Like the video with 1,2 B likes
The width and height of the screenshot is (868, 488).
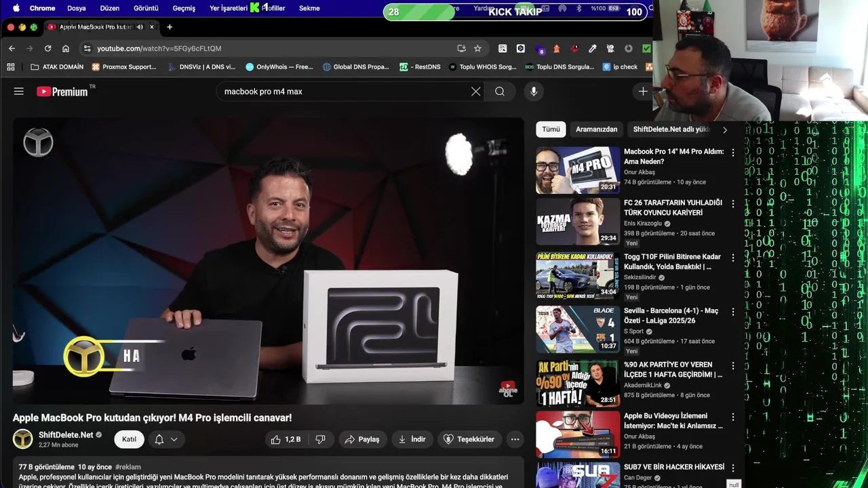[285, 439]
